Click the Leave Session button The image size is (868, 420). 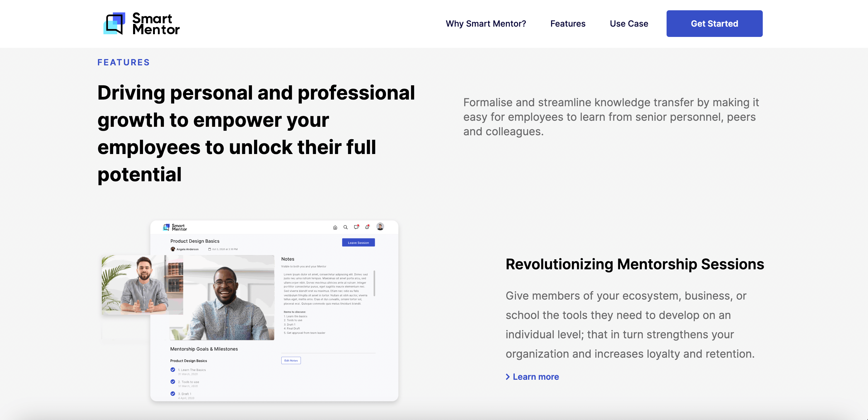click(358, 243)
